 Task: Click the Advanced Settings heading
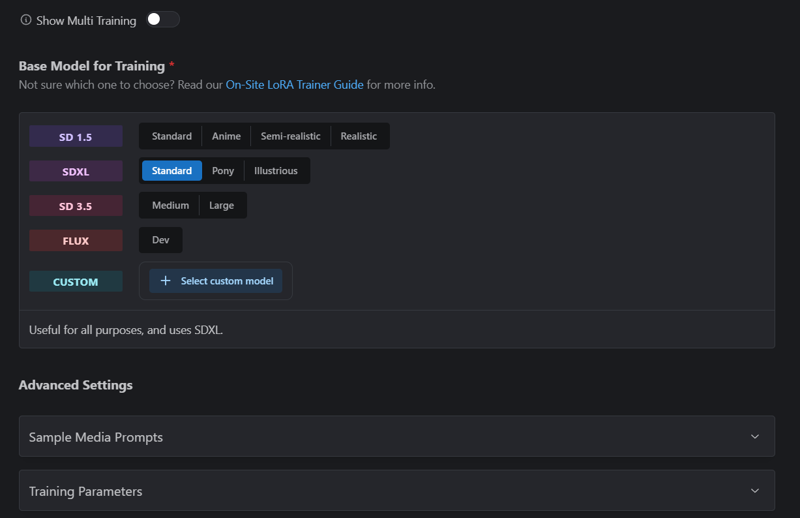point(76,385)
